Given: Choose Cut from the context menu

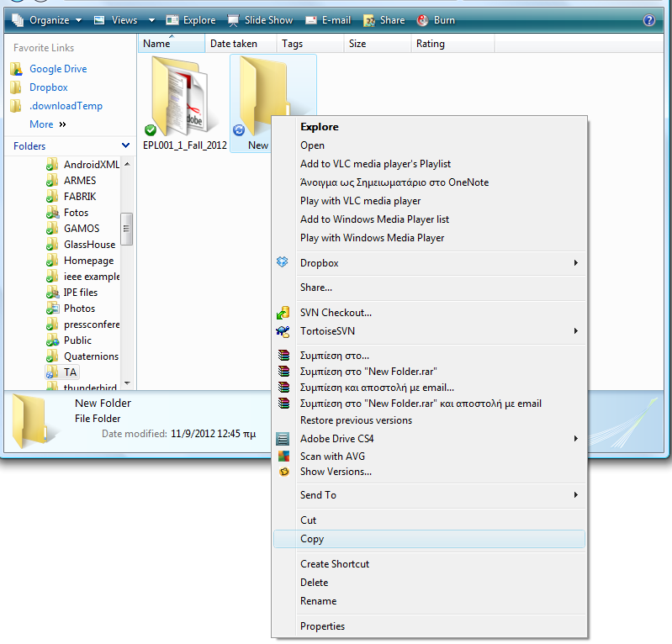Looking at the screenshot, I should [x=429, y=520].
